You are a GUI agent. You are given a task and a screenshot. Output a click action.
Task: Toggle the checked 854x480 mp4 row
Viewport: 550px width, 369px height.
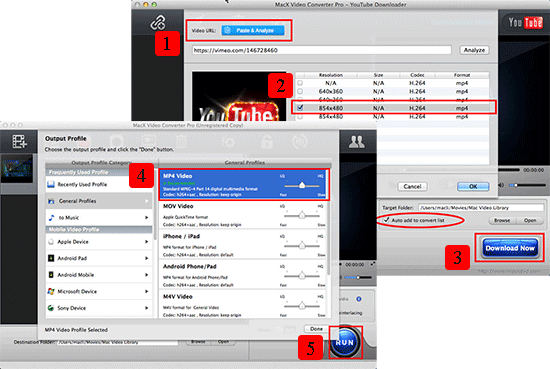tap(300, 108)
